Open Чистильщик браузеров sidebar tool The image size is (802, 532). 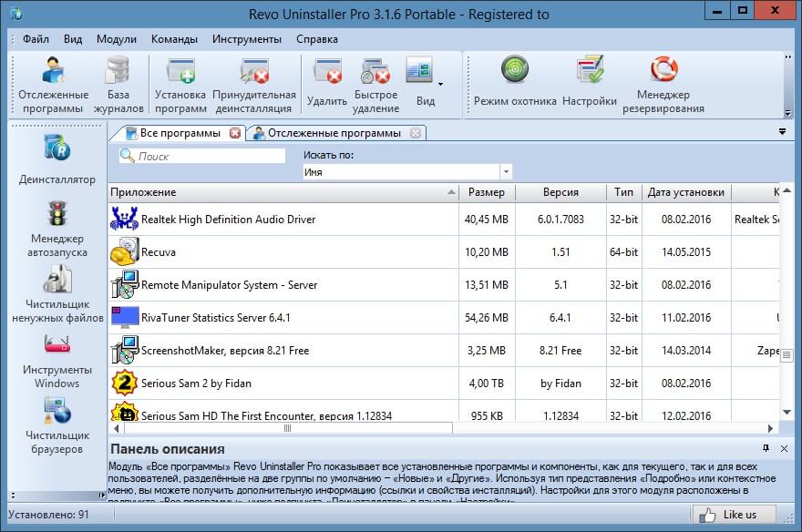(57, 426)
